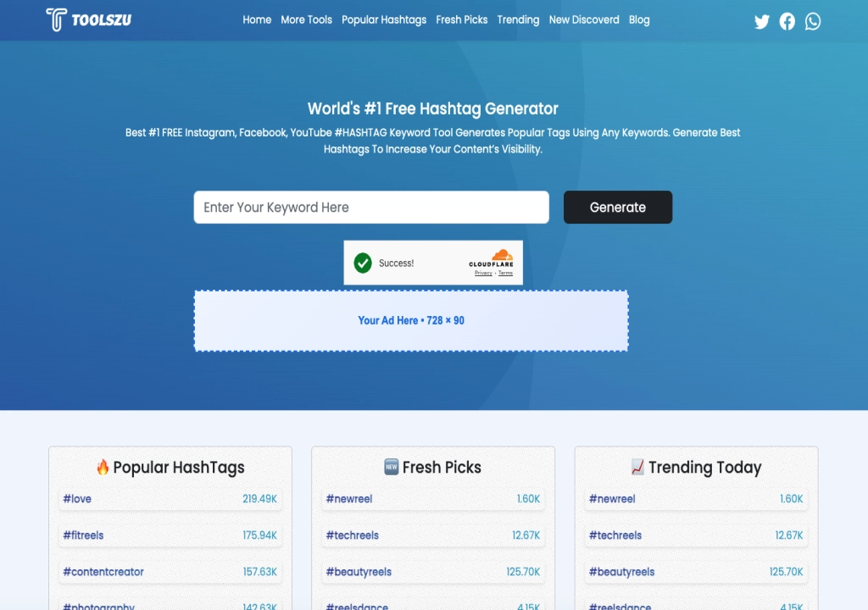The height and width of the screenshot is (610, 868).
Task: Open the Twitter social icon
Action: (762, 21)
